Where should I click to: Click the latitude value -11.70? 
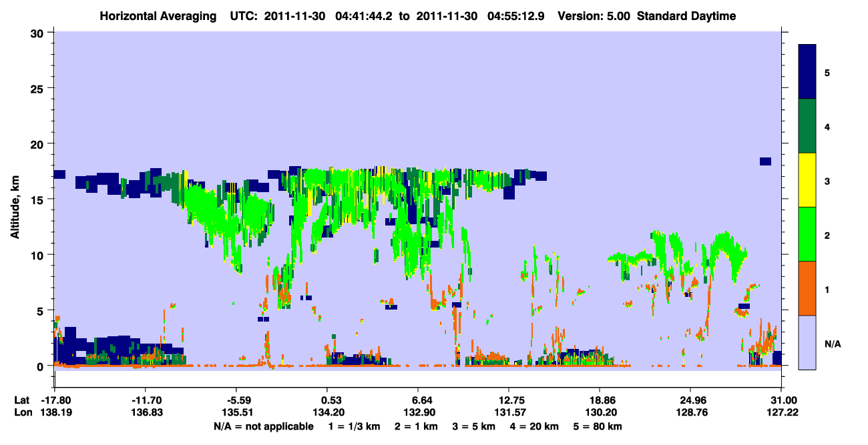(147, 400)
